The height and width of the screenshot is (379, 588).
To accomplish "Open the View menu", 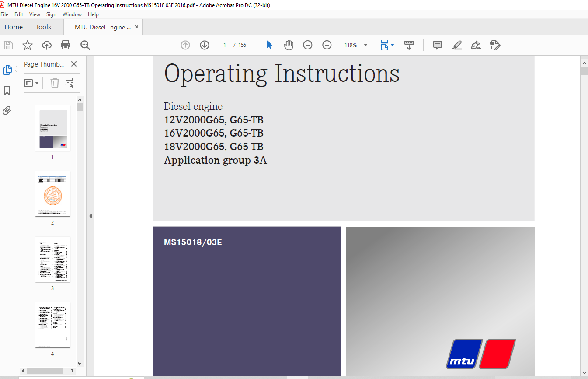I will (x=35, y=14).
